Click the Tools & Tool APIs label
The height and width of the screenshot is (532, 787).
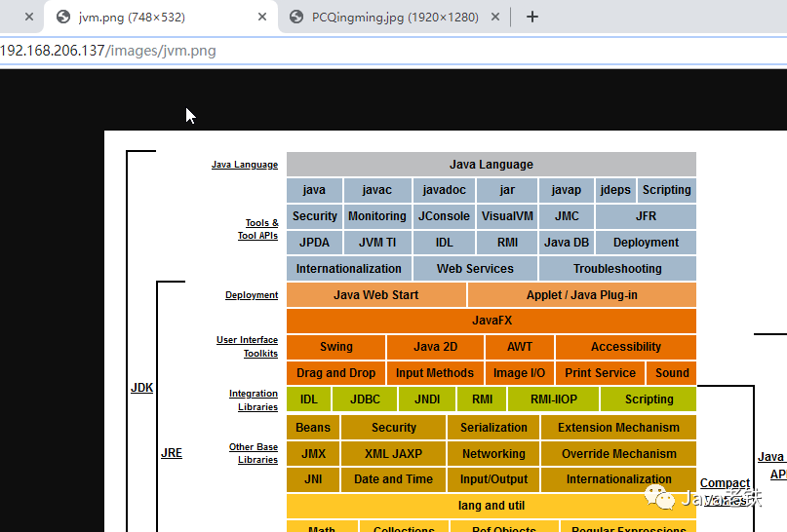tap(258, 229)
